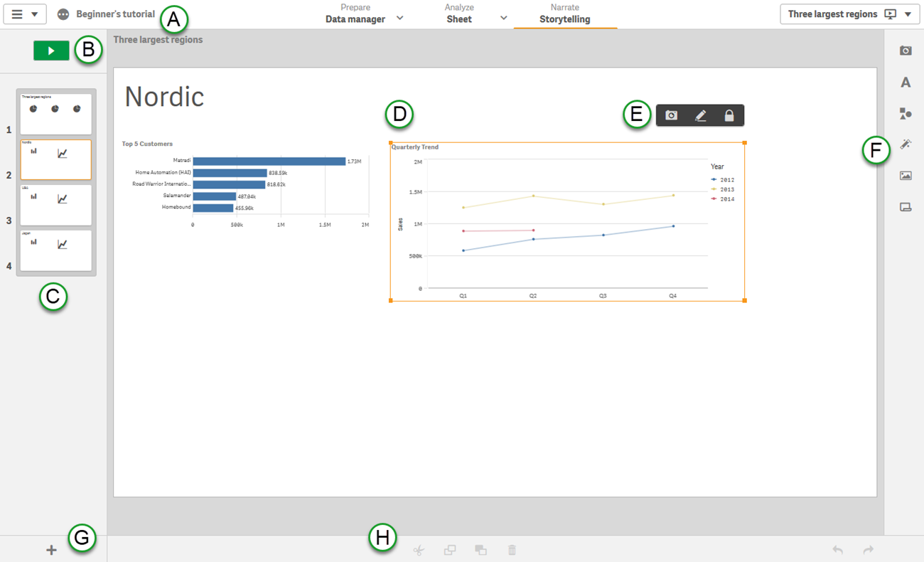Select the Text objects tool
This screenshot has width=924, height=562.
pyautogui.click(x=906, y=83)
